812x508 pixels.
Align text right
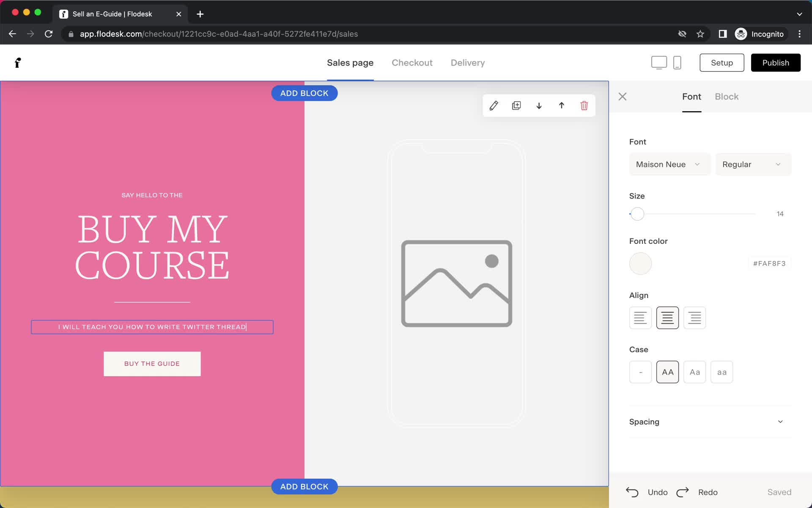694,317
